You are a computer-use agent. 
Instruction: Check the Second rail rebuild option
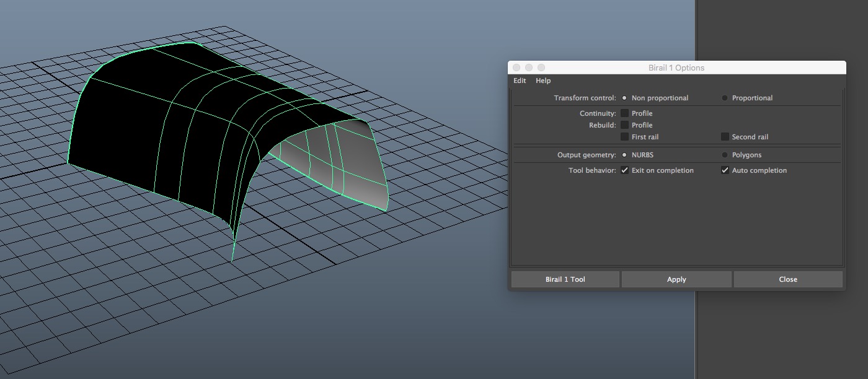(x=725, y=137)
